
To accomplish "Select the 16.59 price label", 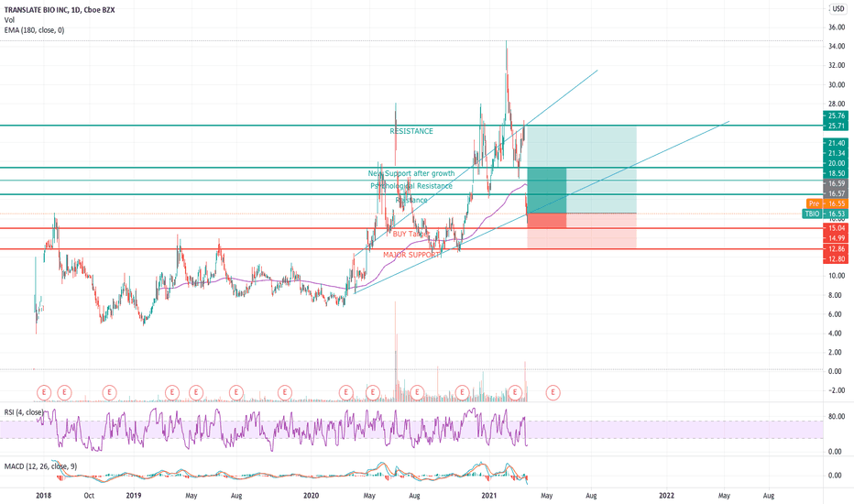I will pyautogui.click(x=836, y=183).
